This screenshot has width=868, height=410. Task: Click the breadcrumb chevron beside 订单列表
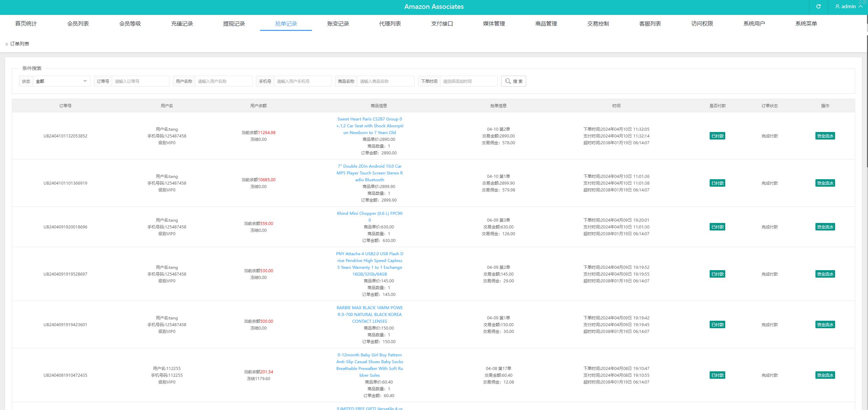pyautogui.click(x=6, y=44)
